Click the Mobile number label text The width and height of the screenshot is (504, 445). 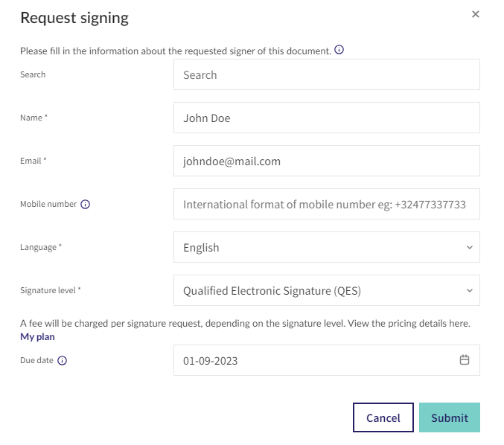(x=48, y=204)
